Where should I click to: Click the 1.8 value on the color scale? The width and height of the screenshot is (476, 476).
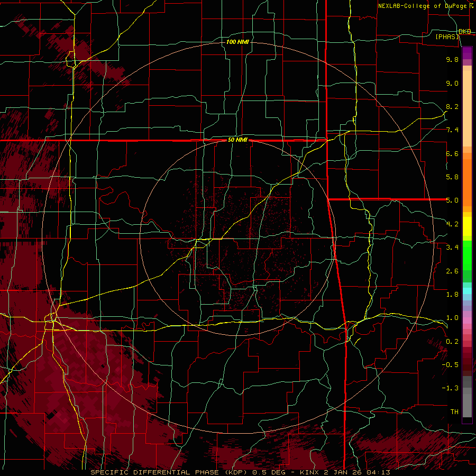tap(452, 295)
